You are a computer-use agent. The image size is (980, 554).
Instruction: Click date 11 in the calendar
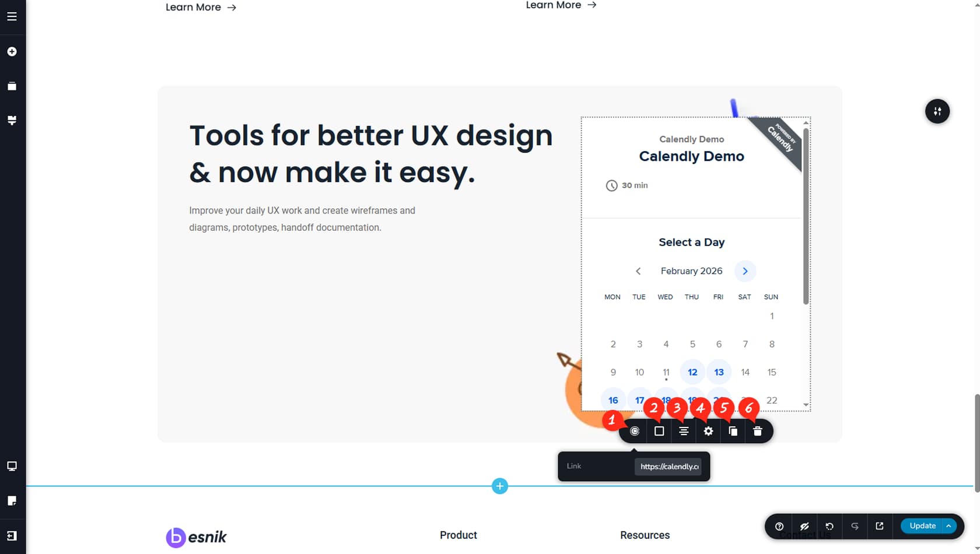(x=666, y=372)
